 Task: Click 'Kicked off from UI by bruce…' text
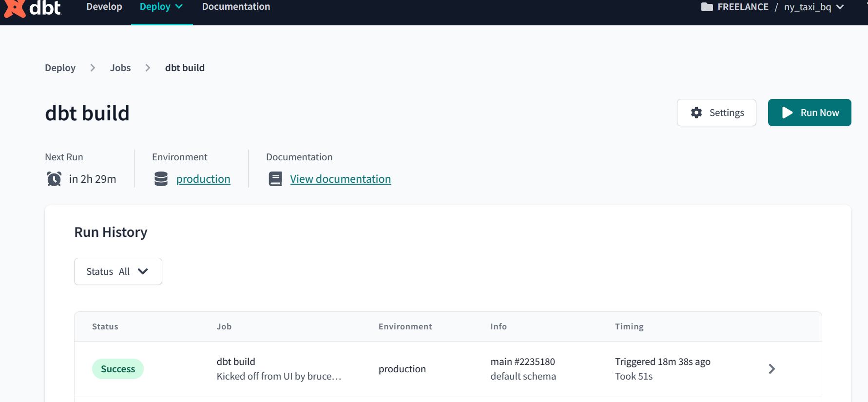[x=279, y=376]
